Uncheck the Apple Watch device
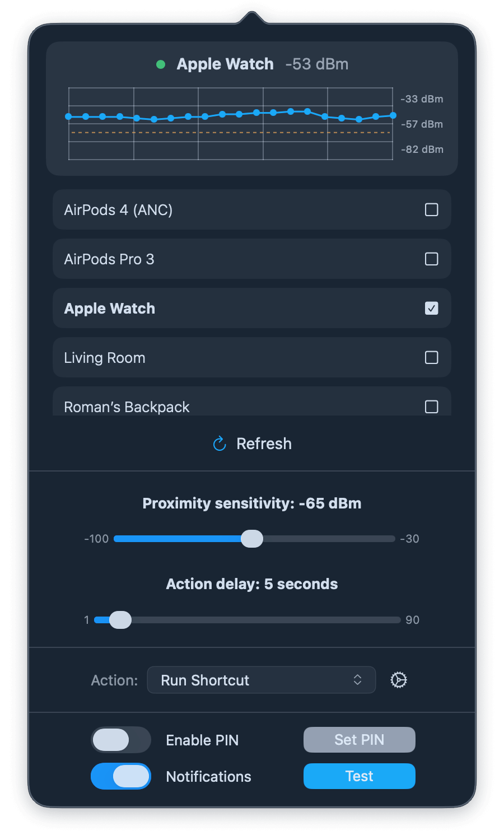This screenshot has height=840, width=504. [431, 308]
